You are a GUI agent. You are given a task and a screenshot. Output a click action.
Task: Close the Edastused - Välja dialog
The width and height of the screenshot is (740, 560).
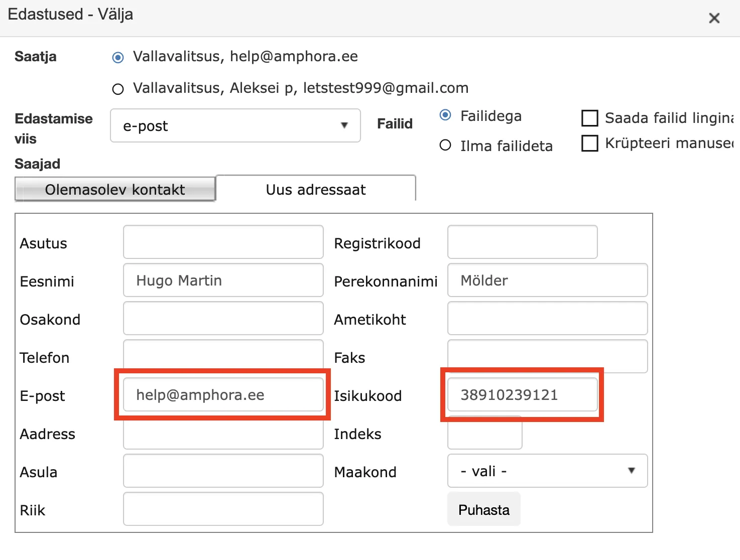click(714, 19)
